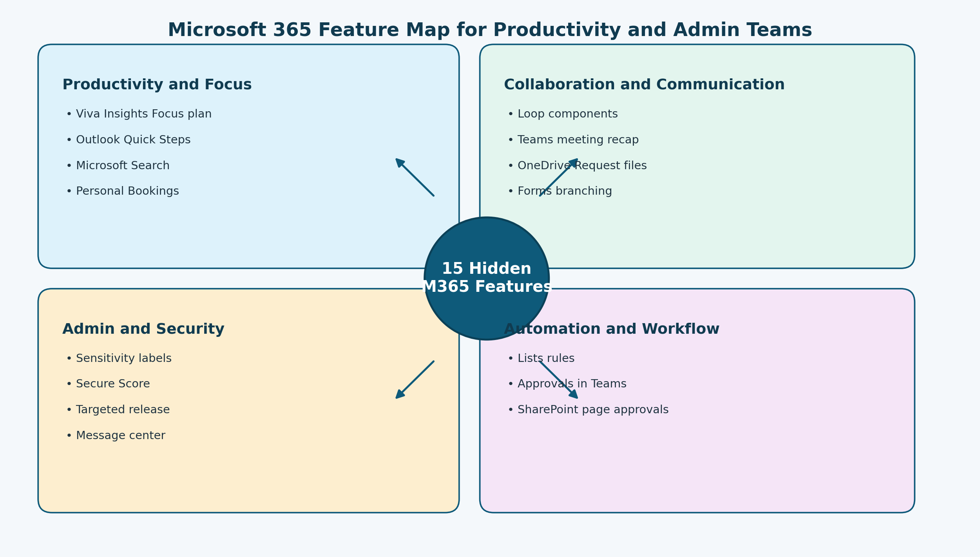The height and width of the screenshot is (557, 980).
Task: Select OneDrive Request files bullet
Action: pyautogui.click(x=577, y=166)
